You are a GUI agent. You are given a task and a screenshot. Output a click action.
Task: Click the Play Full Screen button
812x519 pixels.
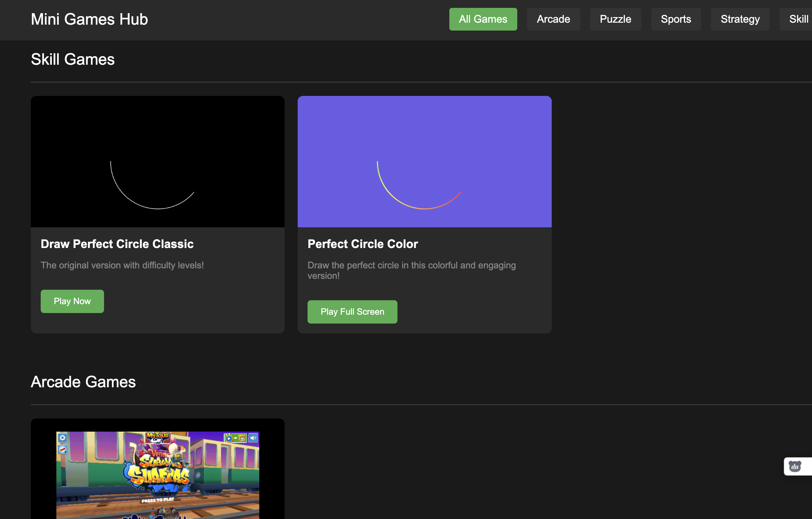click(353, 312)
